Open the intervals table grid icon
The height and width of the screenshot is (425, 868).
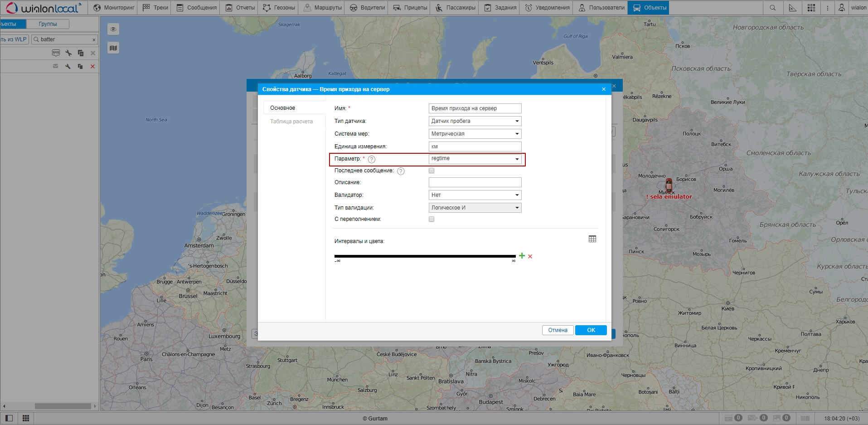pos(592,239)
